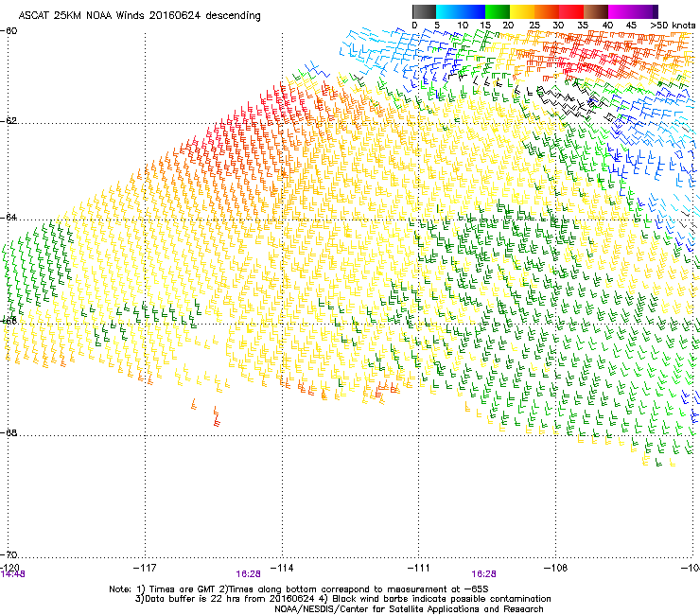
Task: Select the brown 35-40 knots legend color
Action: coord(596,11)
